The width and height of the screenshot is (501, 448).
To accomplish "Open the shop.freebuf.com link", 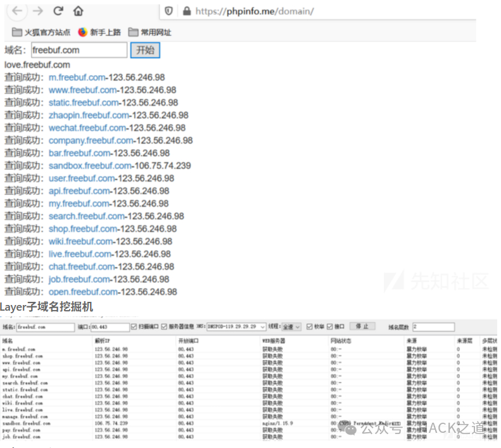I will click(x=83, y=228).
